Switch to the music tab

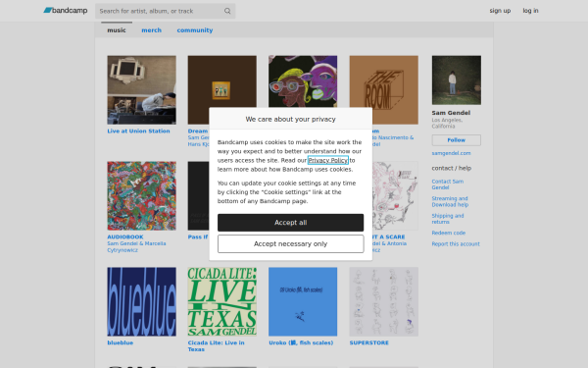click(117, 30)
